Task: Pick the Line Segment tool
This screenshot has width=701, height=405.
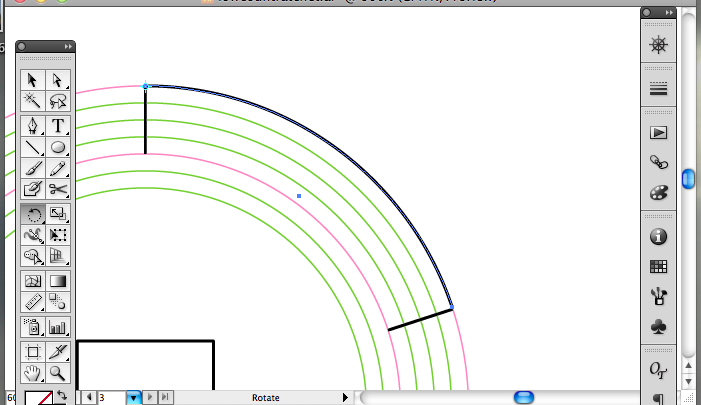Action: [33, 147]
